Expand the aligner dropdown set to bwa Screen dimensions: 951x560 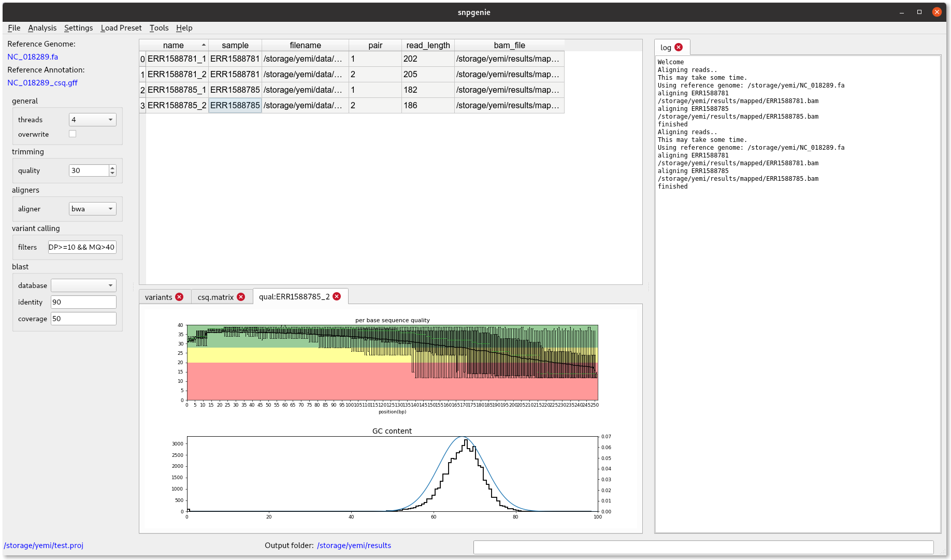[92, 209]
